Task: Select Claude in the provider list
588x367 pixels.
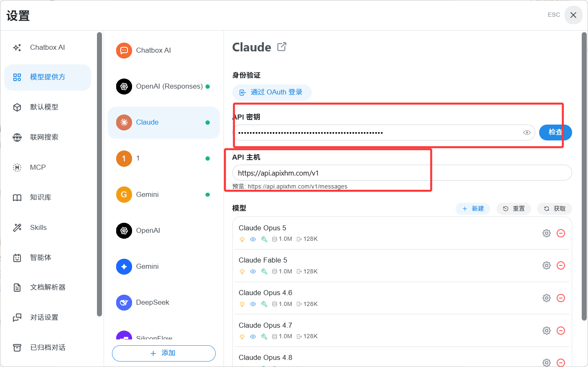Action: 164,122
